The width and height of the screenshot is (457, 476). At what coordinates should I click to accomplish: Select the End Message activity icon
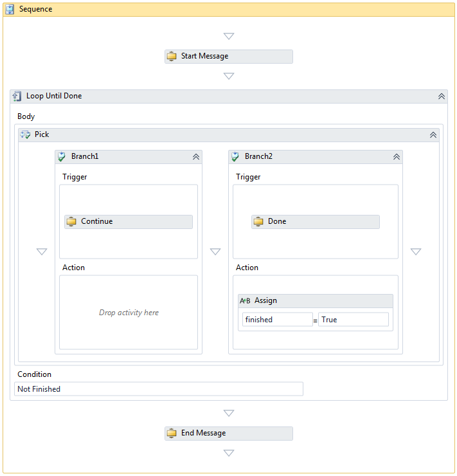(x=172, y=434)
